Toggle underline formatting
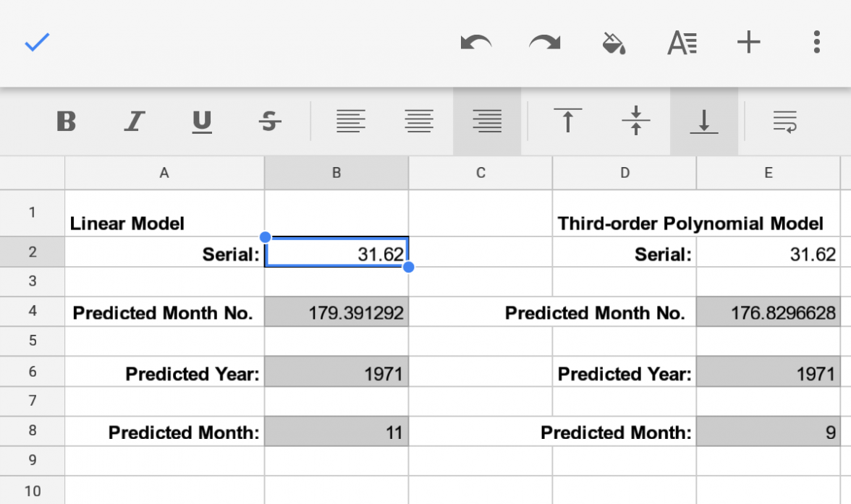Image resolution: width=851 pixels, height=504 pixels. click(202, 121)
